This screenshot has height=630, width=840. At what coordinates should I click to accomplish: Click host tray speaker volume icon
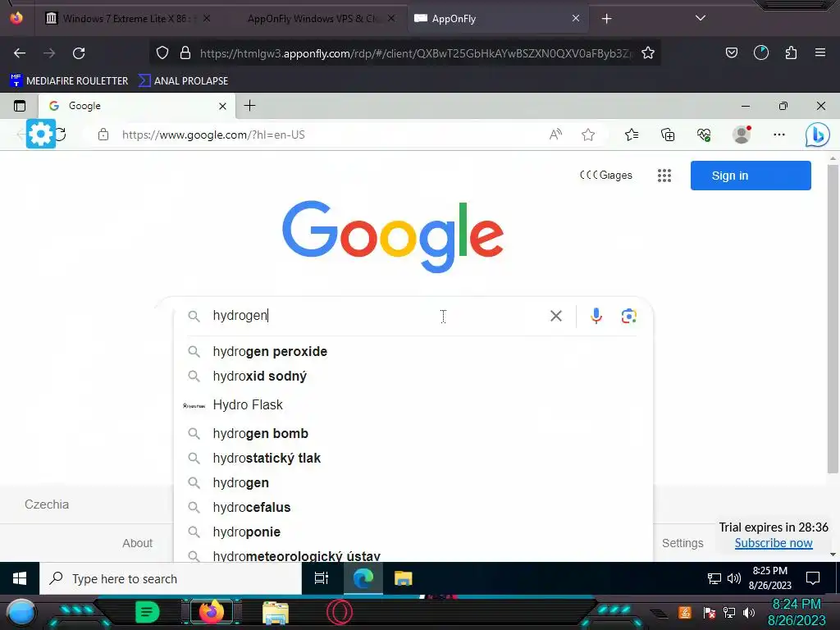749,613
